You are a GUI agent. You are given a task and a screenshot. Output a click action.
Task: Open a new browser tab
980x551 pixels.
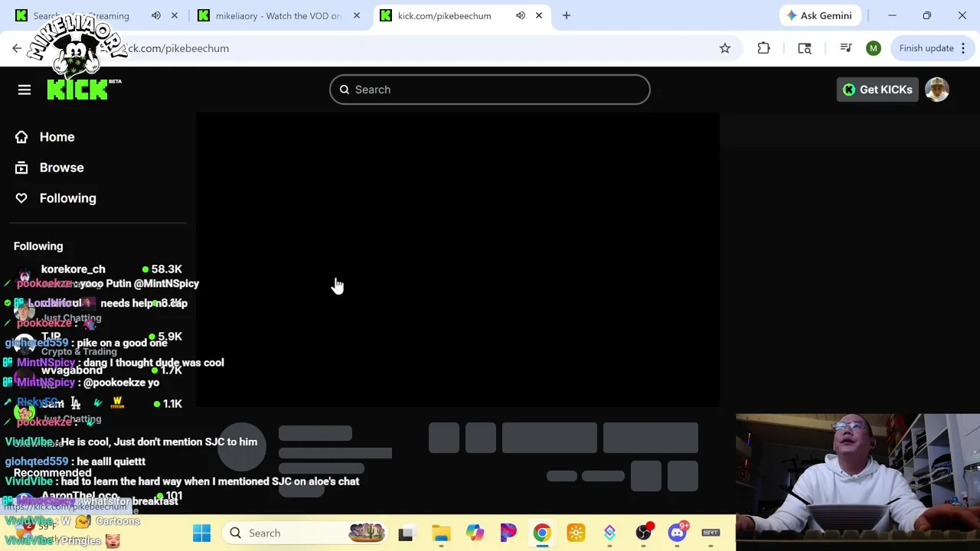[567, 15]
